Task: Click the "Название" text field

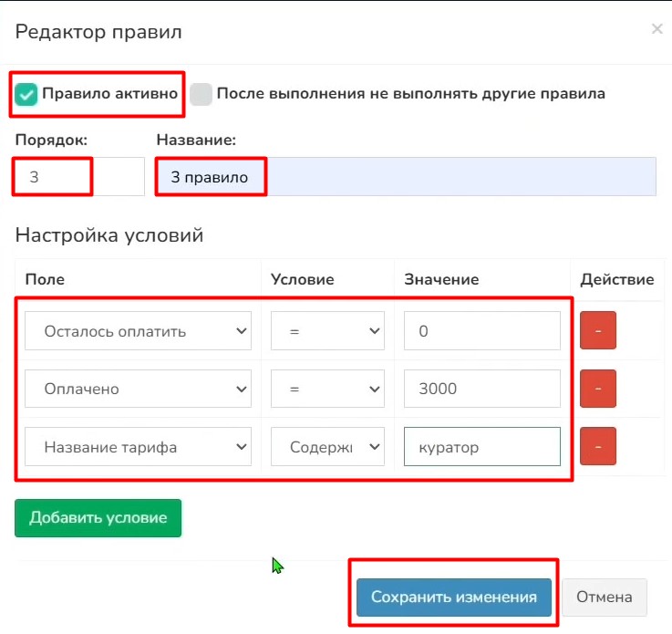Action: (x=406, y=177)
